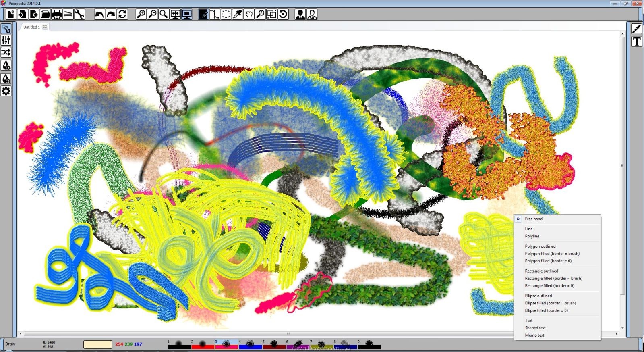Open the sliders adjustment panel icon

(x=6, y=40)
